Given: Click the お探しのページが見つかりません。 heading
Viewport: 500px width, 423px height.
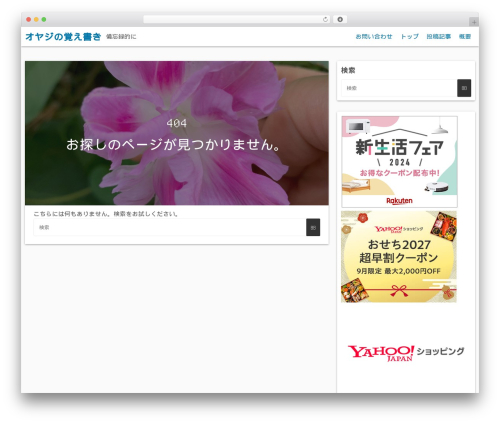Looking at the screenshot, I should (173, 145).
